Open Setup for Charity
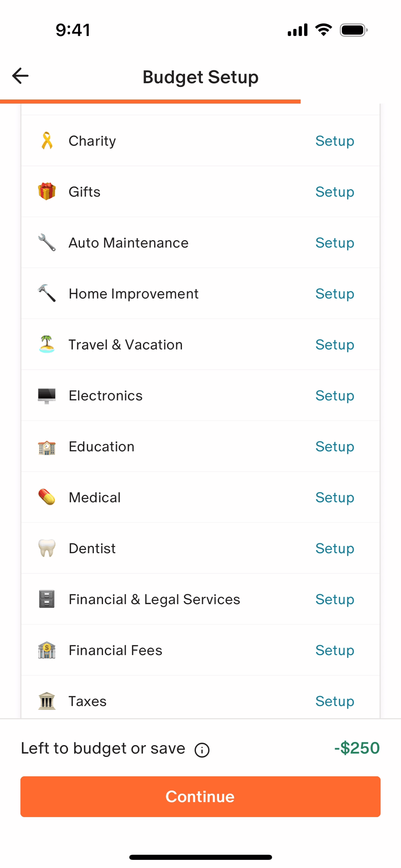 click(335, 141)
